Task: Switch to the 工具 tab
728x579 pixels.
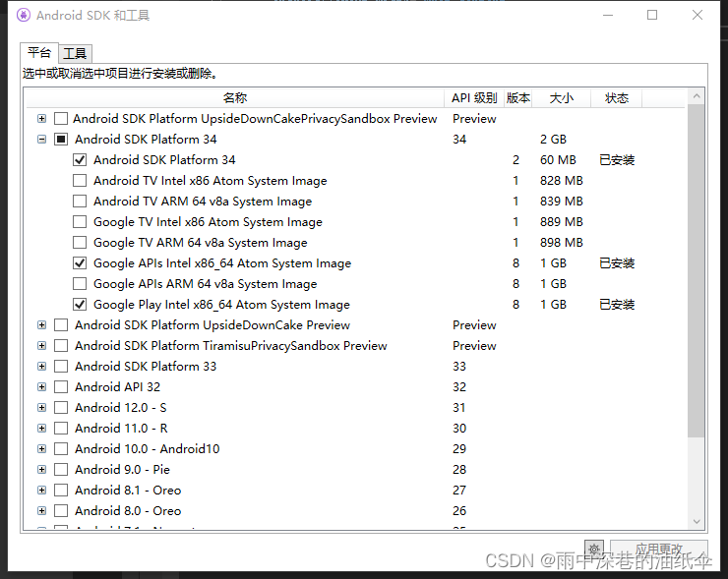Action: 75,54
